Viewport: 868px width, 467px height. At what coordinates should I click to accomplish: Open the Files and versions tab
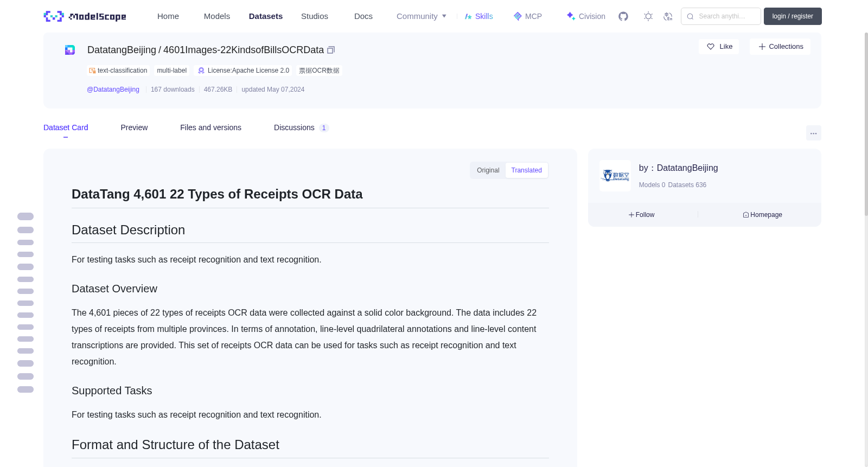click(x=210, y=127)
